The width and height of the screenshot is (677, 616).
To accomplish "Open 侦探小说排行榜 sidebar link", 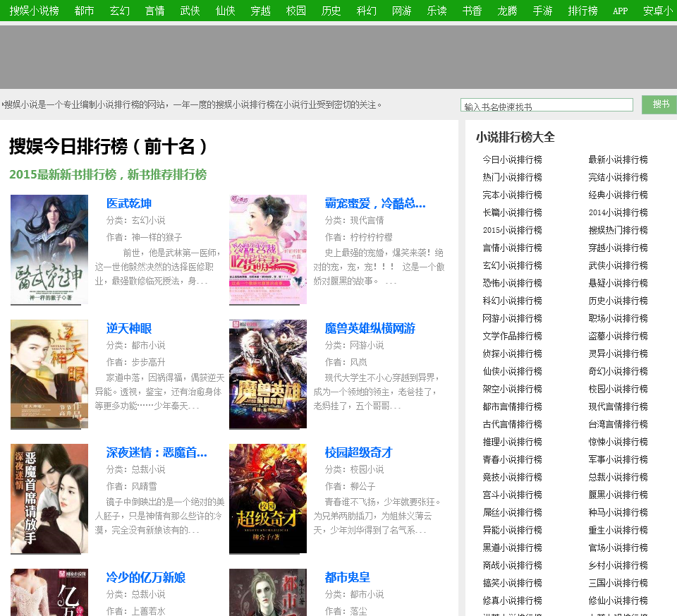I will click(x=512, y=354).
